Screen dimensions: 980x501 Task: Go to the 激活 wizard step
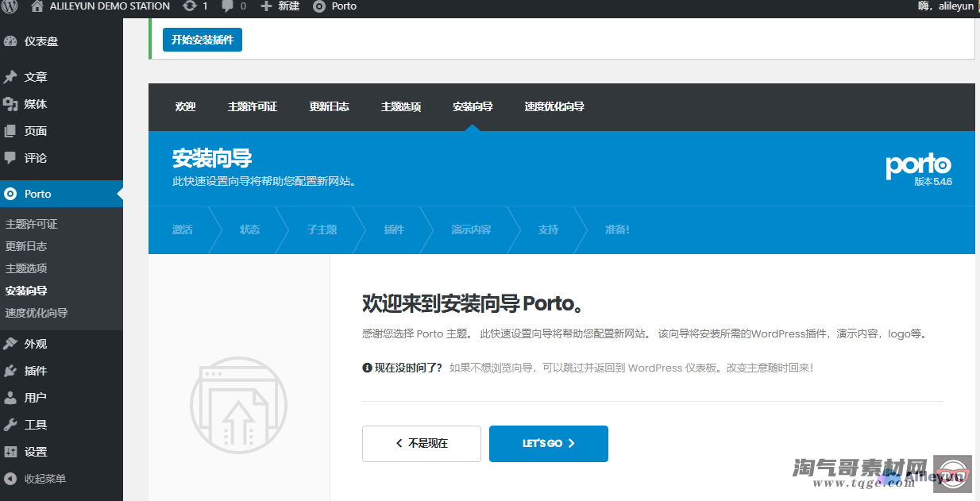183,229
